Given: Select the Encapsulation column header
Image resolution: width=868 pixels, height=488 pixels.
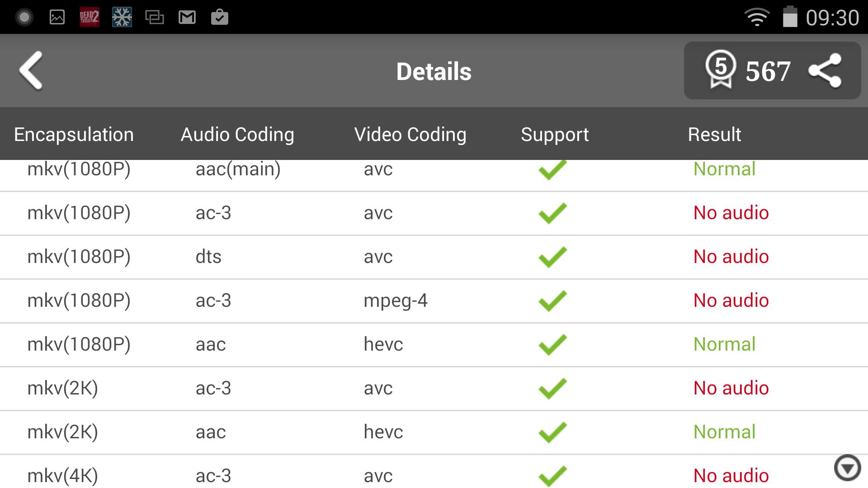Looking at the screenshot, I should point(74,135).
